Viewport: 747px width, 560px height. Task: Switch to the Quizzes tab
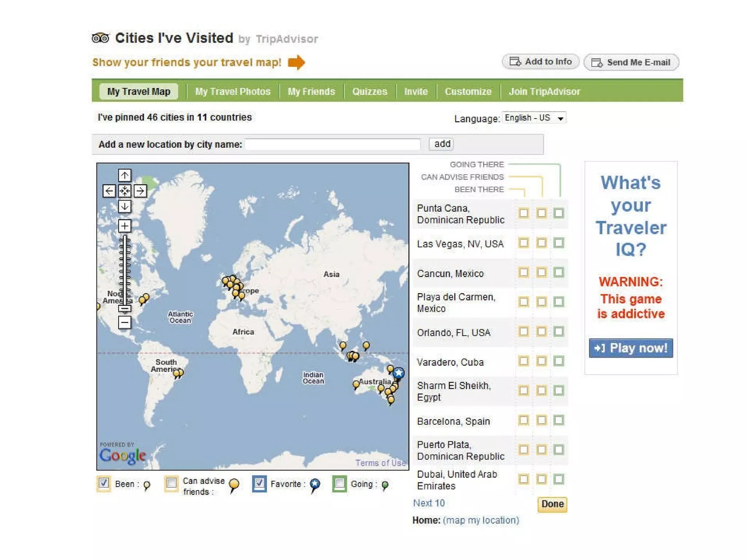tap(369, 92)
